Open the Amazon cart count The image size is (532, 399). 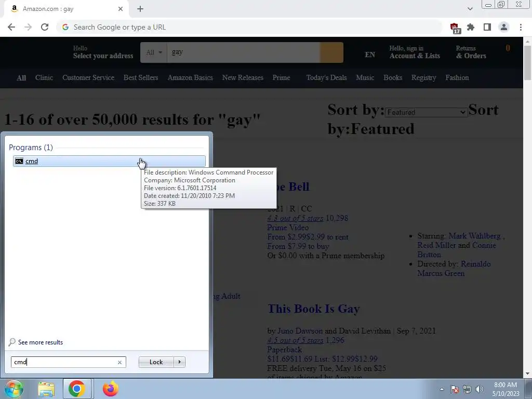[508, 48]
